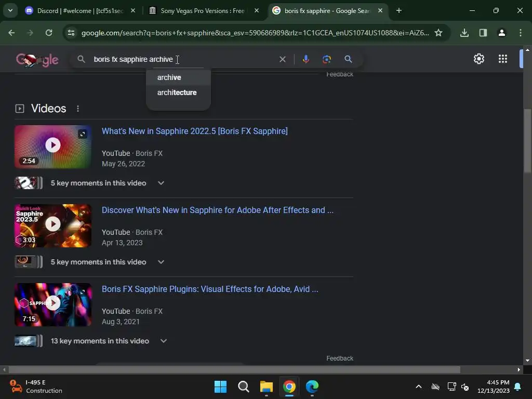This screenshot has height=399, width=532.
Task: Click the address bar URL
Action: (x=255, y=33)
